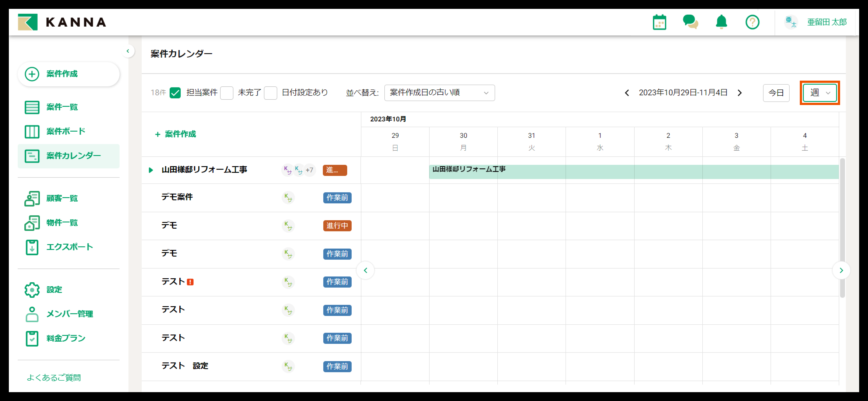Open 案件一覧 in the sidebar
This screenshot has height=401, width=868.
click(x=69, y=107)
